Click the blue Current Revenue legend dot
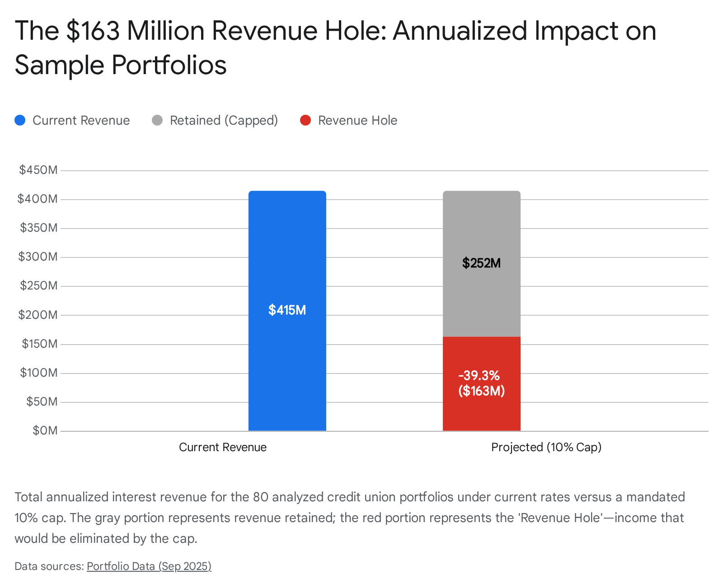 point(20,121)
